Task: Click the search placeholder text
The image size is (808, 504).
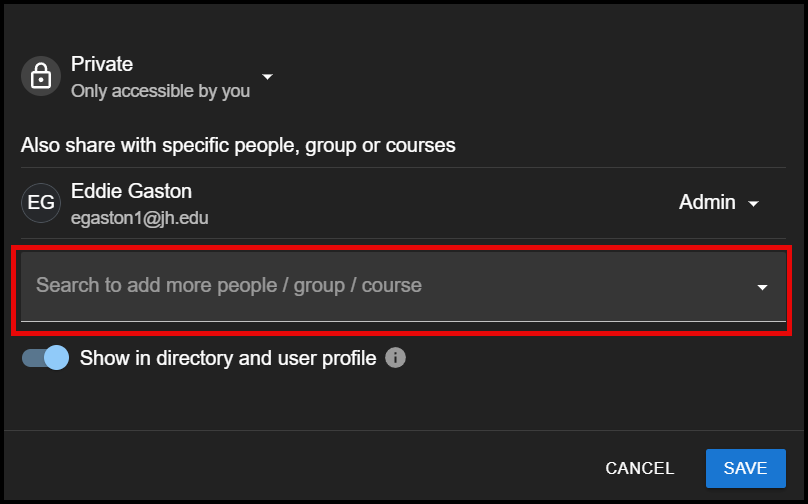Action: (x=229, y=285)
